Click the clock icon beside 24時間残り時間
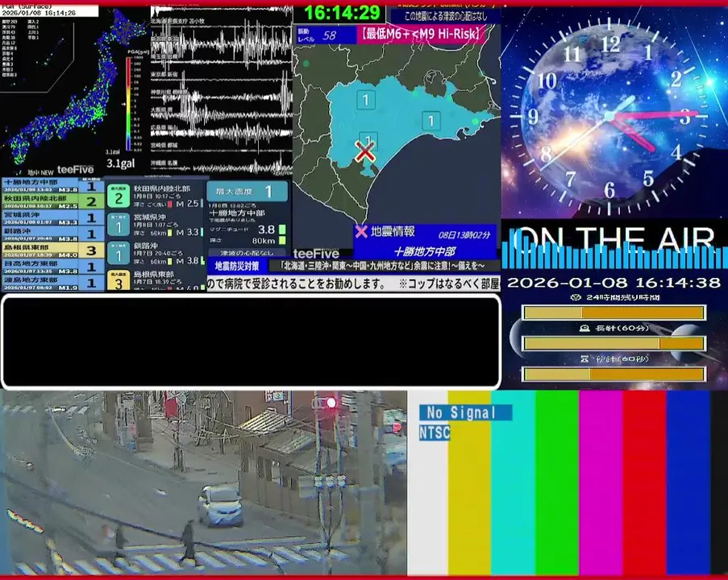 (576, 297)
